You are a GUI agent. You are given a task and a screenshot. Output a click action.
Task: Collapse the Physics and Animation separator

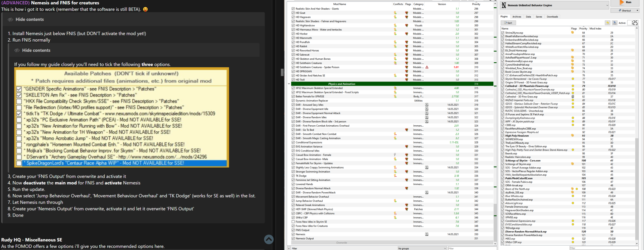(x=289, y=84)
